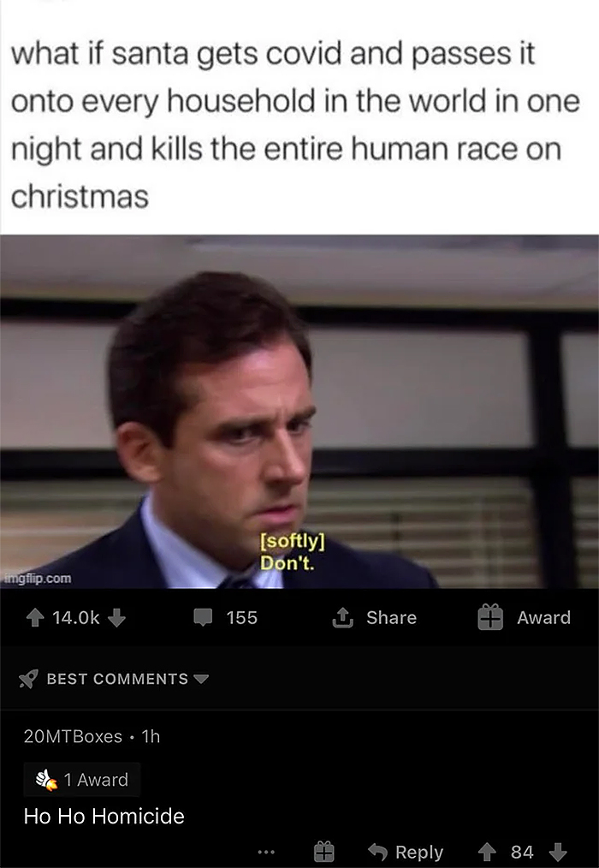The height and width of the screenshot is (868, 599).
Task: Expand the Best Comments sort dropdown arrow
Action: tap(201, 679)
